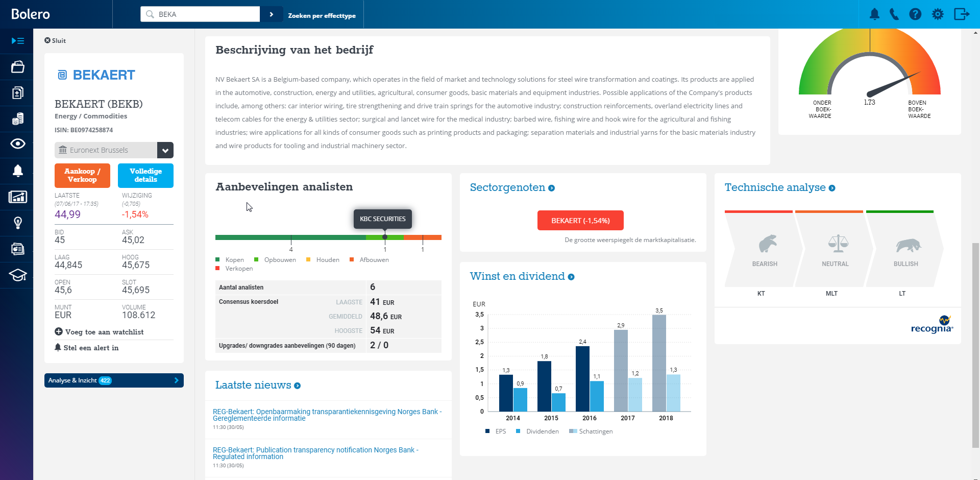Click the Bullish bull icon
Viewport: 980px width, 480px height.
(908, 246)
